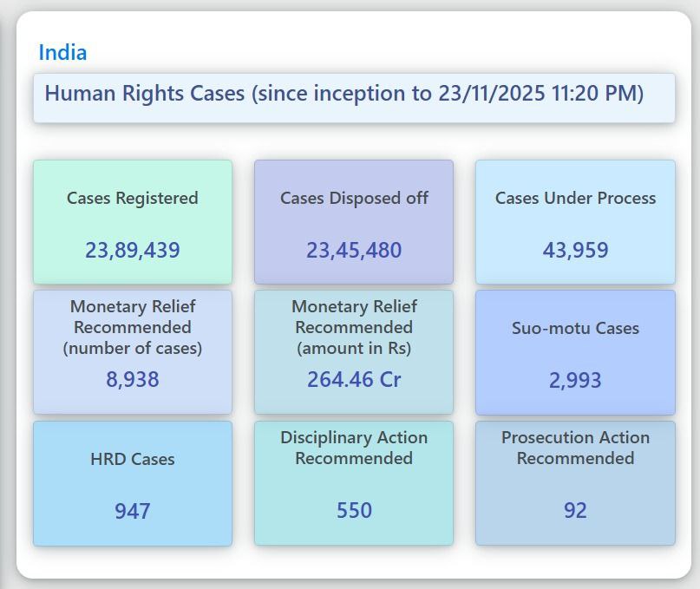Viewport: 700px width, 589px height.
Task: Click the 23,45,480 disposed cases figure
Action: 354,250
